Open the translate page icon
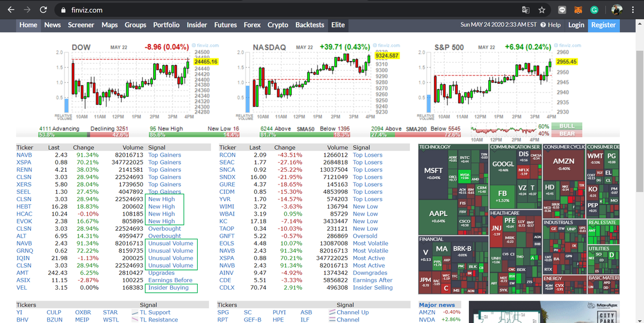 tap(526, 10)
